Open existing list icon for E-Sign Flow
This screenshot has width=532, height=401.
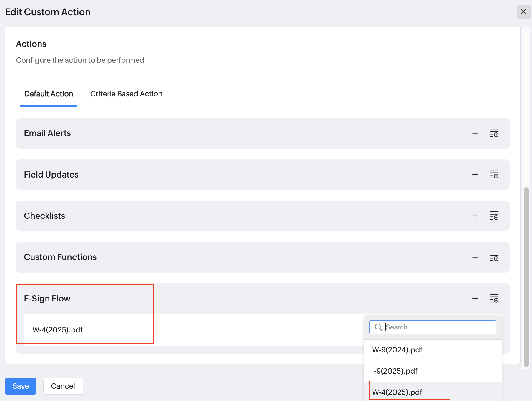pyautogui.click(x=494, y=299)
